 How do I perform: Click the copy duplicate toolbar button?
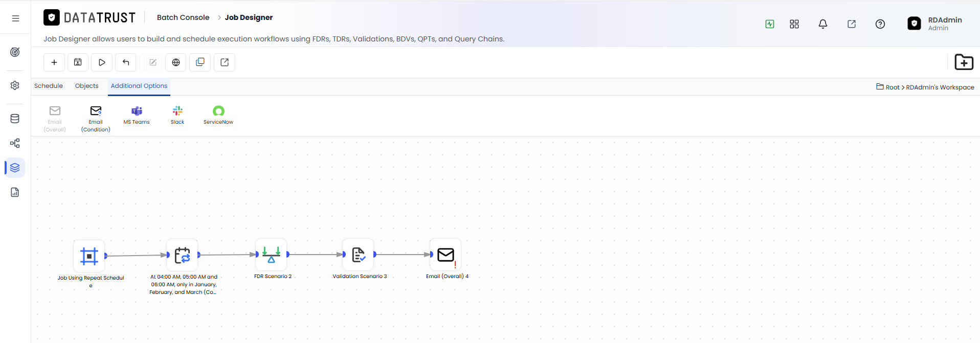click(x=200, y=62)
